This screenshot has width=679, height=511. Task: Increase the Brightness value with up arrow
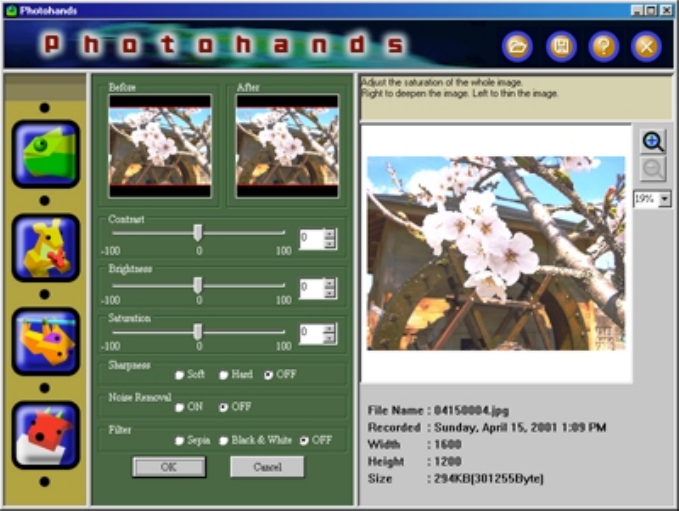click(x=330, y=283)
